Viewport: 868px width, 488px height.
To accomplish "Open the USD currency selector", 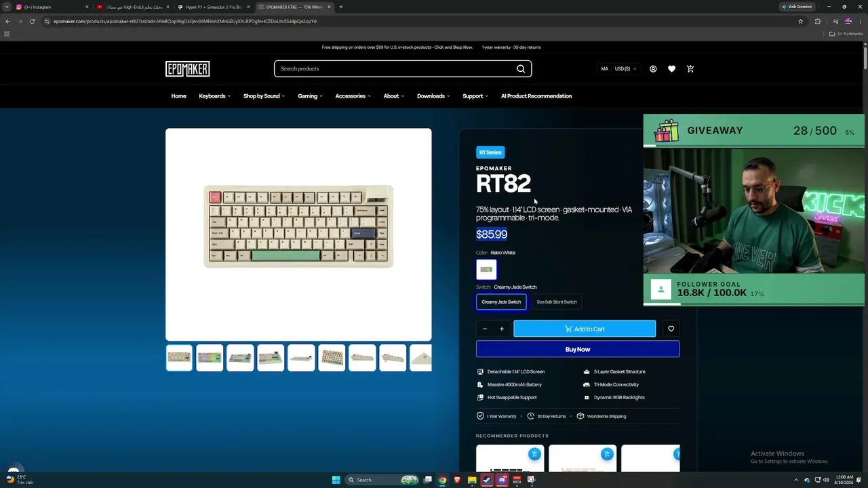I will tap(625, 68).
